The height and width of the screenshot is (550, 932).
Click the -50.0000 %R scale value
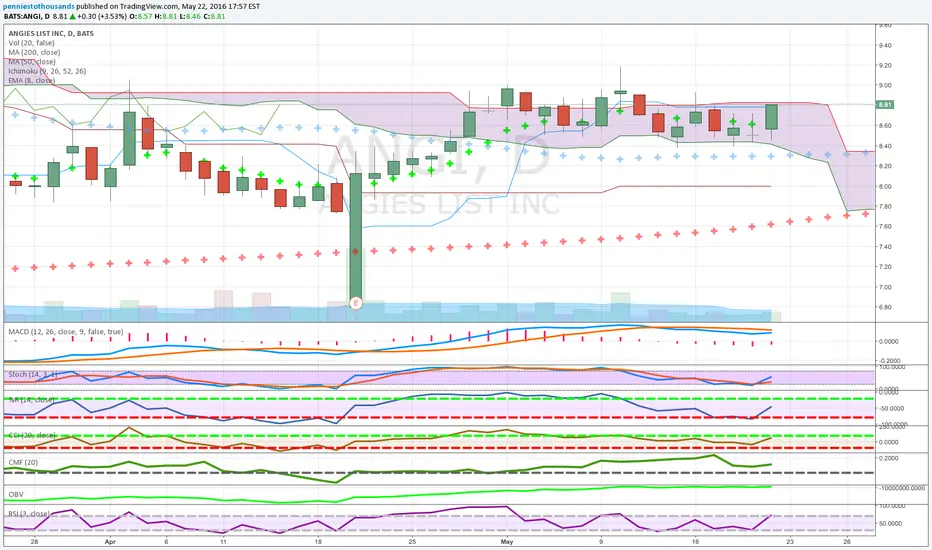(892, 408)
